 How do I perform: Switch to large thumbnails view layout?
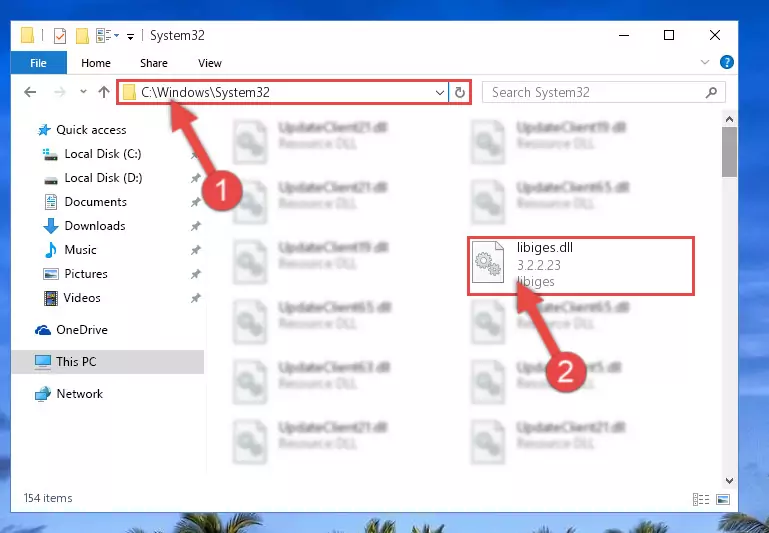click(722, 500)
